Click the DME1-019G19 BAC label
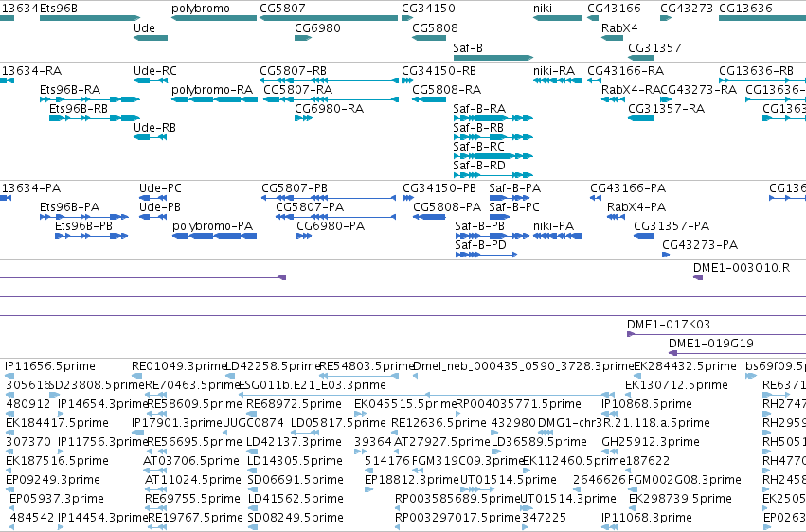The height and width of the screenshot is (532, 806). (x=711, y=344)
